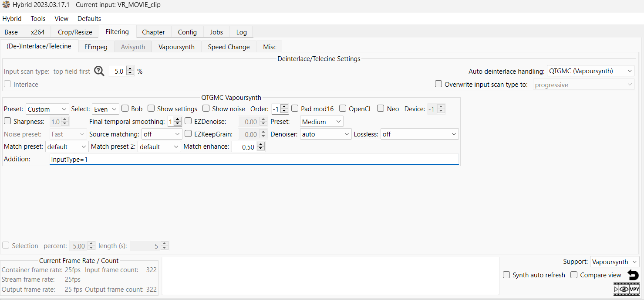Increase the Order value stepper

tap(284, 106)
